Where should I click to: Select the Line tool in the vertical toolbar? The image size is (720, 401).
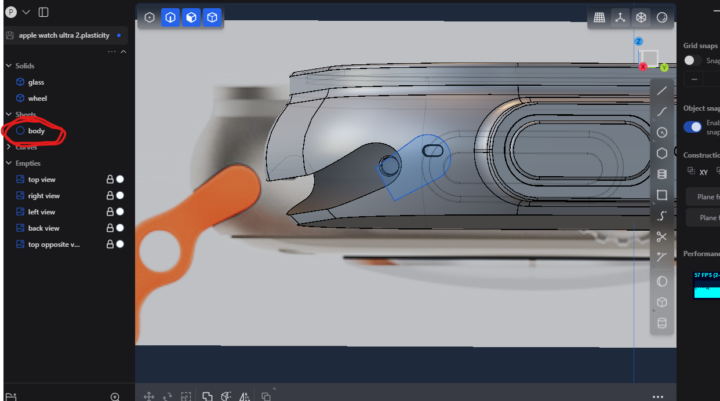[662, 91]
